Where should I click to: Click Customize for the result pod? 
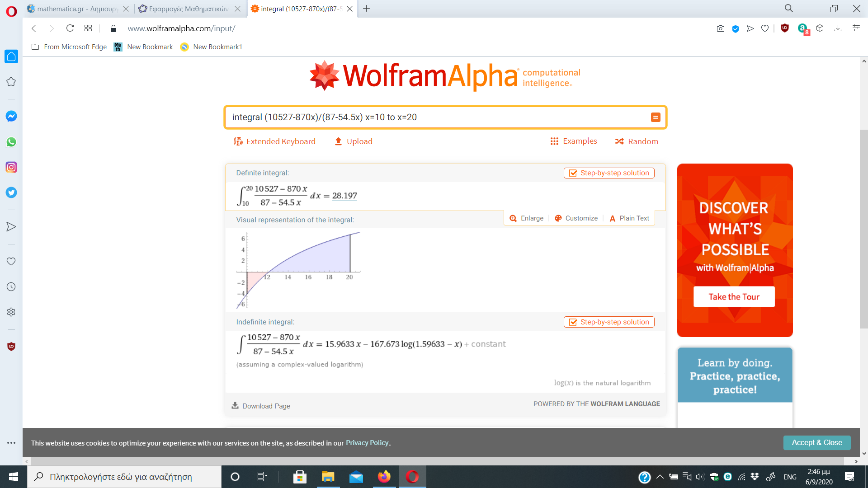point(576,218)
